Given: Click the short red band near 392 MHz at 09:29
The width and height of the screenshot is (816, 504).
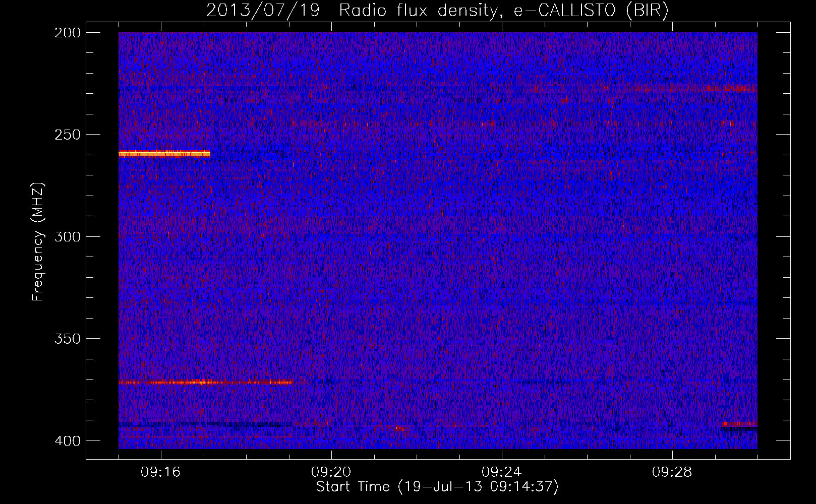Looking at the screenshot, I should (739, 424).
